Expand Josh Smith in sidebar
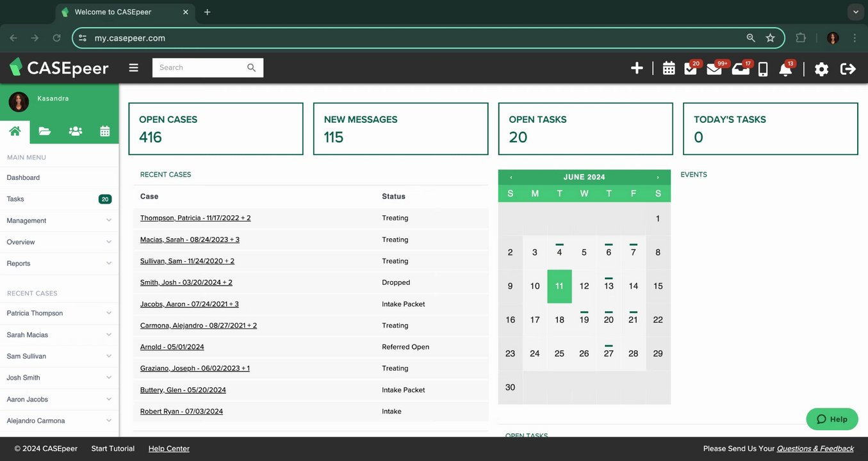Screen dimensions: 868x461 click(59, 378)
